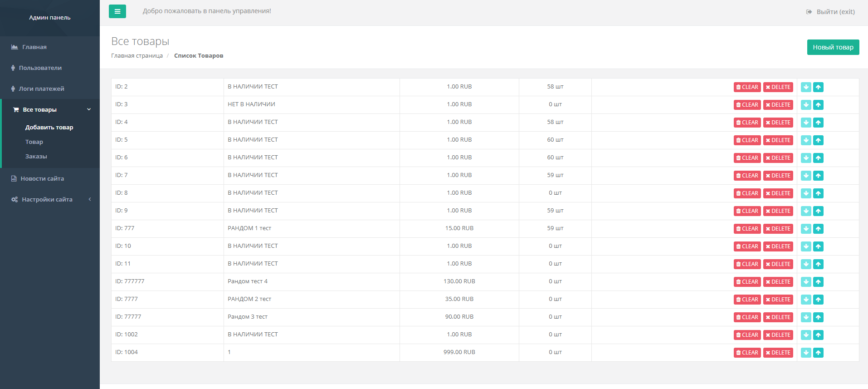Screen dimensions: 868x389
Task: Move product ID: 7777 up
Action: [x=818, y=300]
